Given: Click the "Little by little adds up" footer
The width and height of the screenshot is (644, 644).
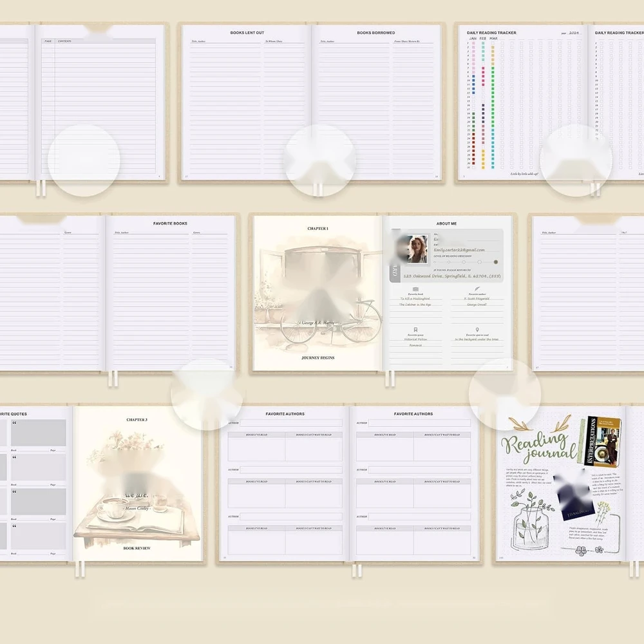Looking at the screenshot, I should pos(524,174).
